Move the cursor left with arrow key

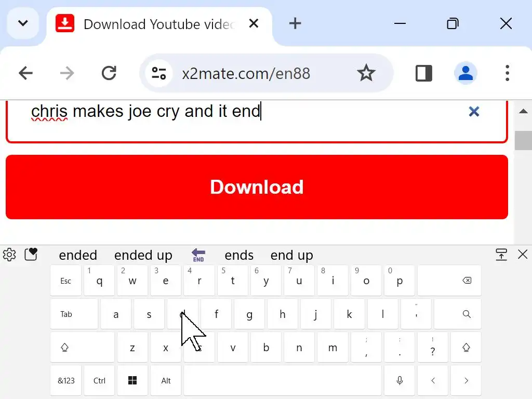tap(433, 381)
